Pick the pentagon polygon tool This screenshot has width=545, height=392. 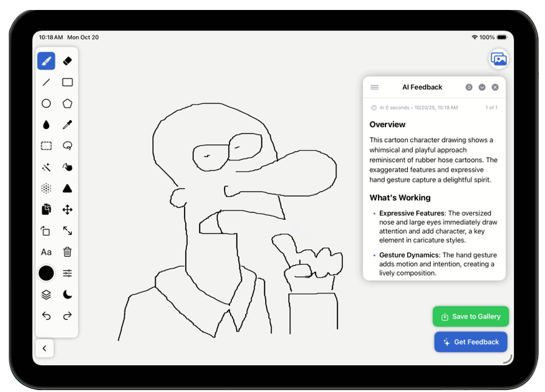67,103
